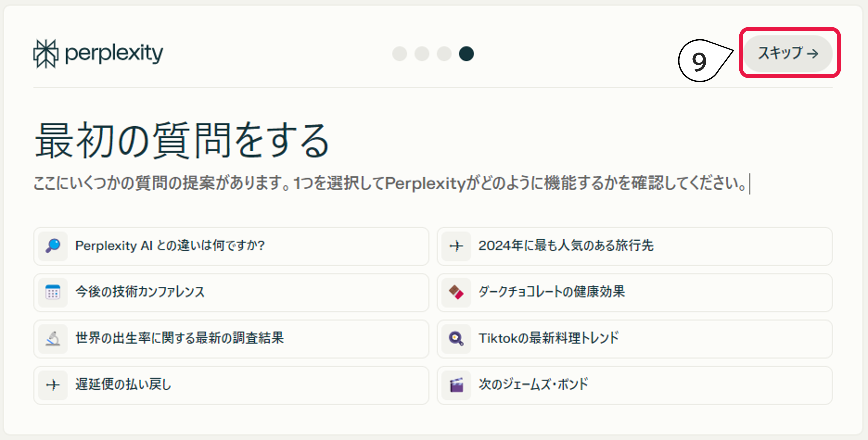
Task: Click the airplane icon next to 2024年 travel suggestion
Action: pos(456,246)
